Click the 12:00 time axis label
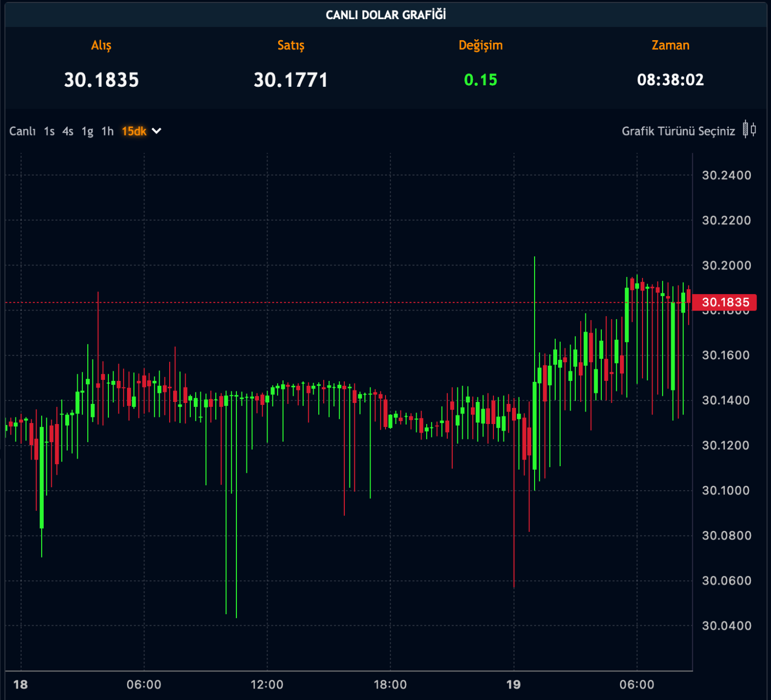Image resolution: width=771 pixels, height=700 pixels. [267, 684]
